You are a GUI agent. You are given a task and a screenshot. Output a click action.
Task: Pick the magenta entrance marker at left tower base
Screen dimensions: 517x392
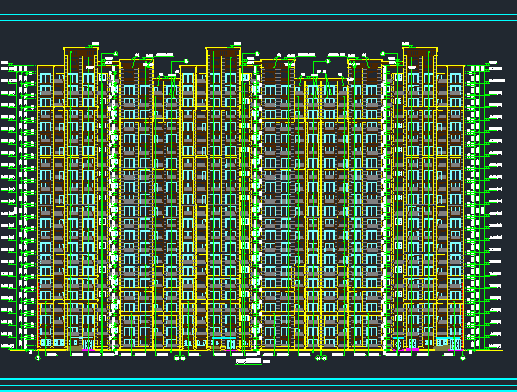pyautogui.click(x=88, y=350)
